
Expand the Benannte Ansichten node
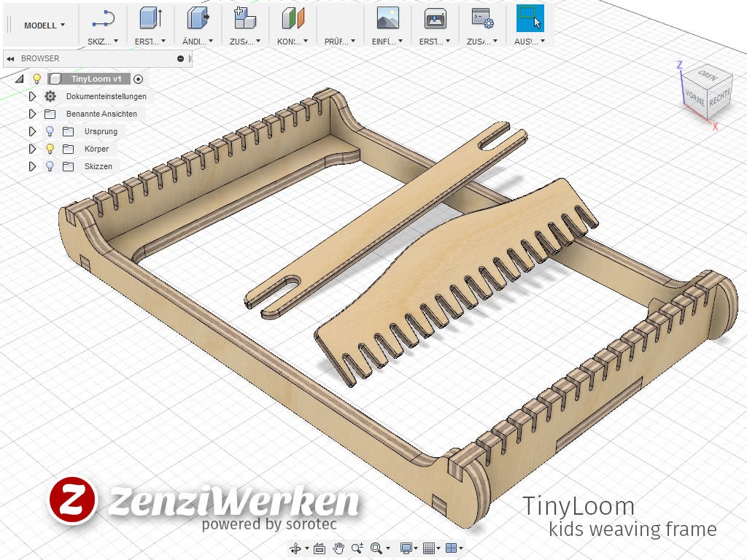pos(32,114)
